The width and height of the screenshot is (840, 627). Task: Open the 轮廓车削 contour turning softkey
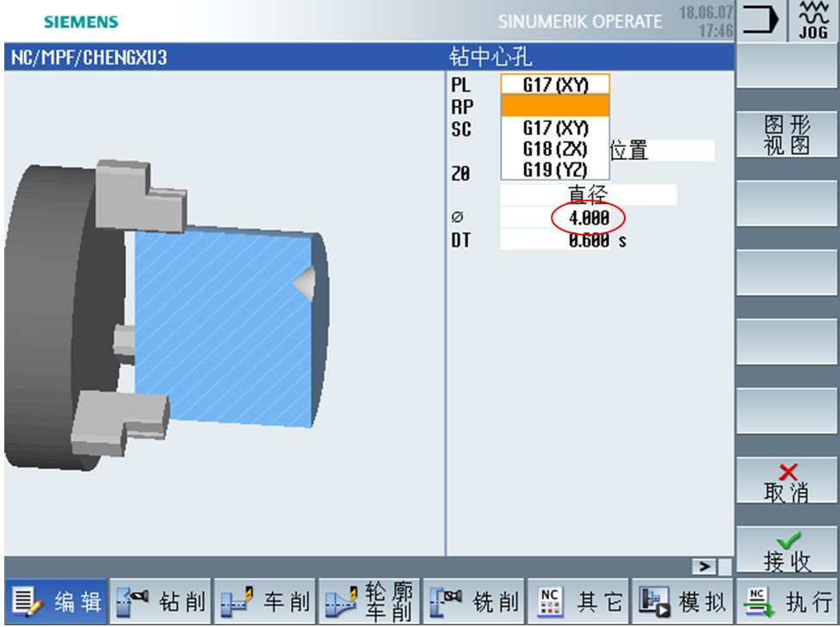(x=369, y=602)
